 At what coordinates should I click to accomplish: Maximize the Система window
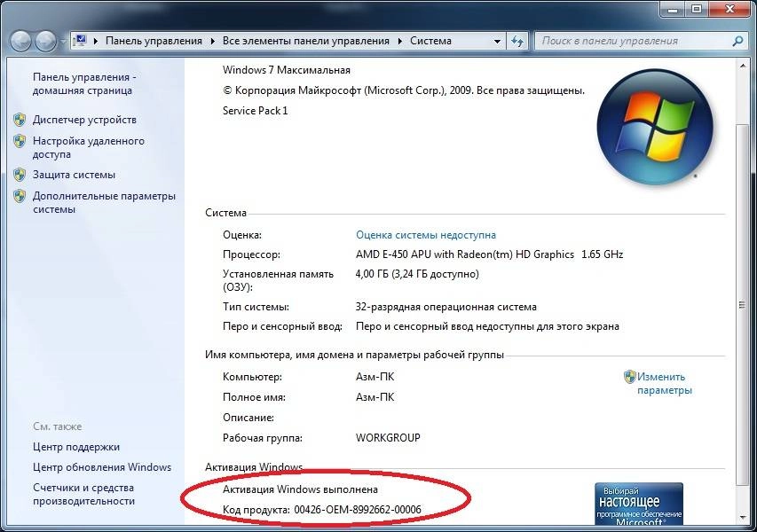click(x=697, y=9)
